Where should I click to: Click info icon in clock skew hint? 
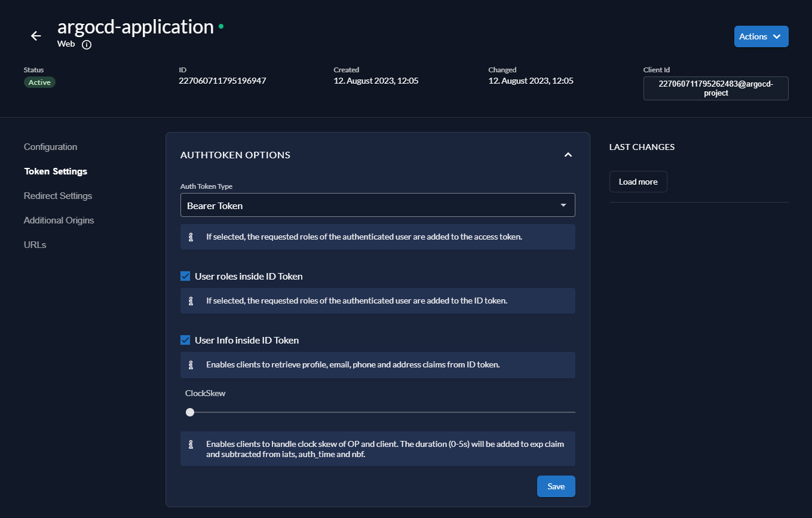(191, 445)
